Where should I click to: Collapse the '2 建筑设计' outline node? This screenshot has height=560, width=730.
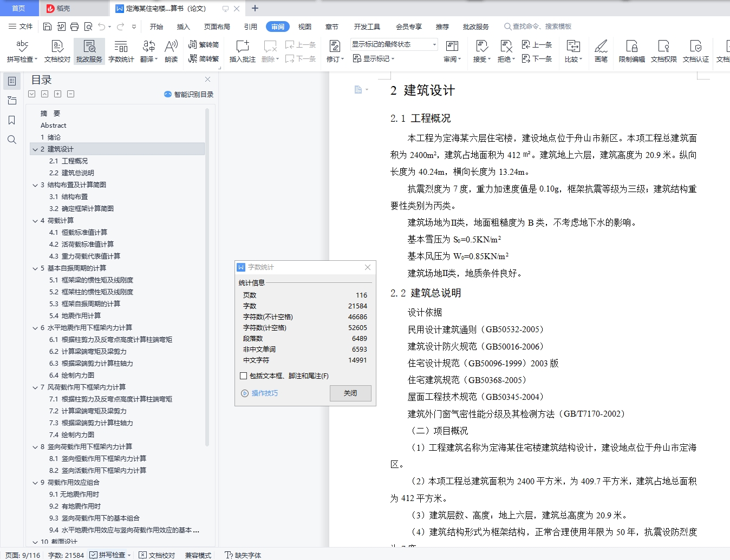point(35,149)
